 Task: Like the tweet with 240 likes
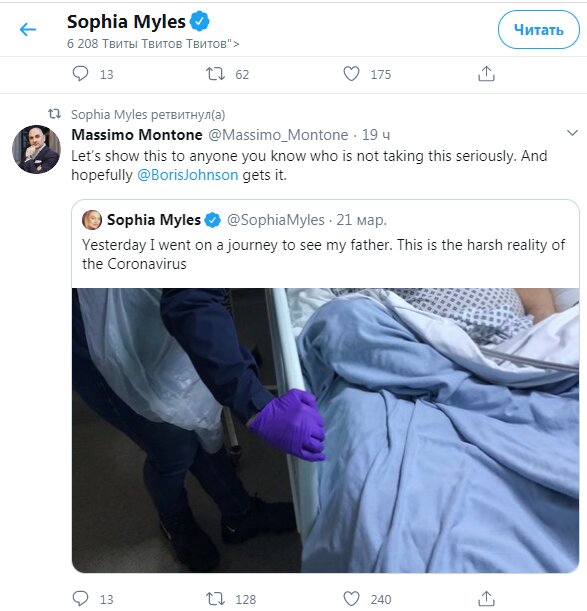click(351, 599)
